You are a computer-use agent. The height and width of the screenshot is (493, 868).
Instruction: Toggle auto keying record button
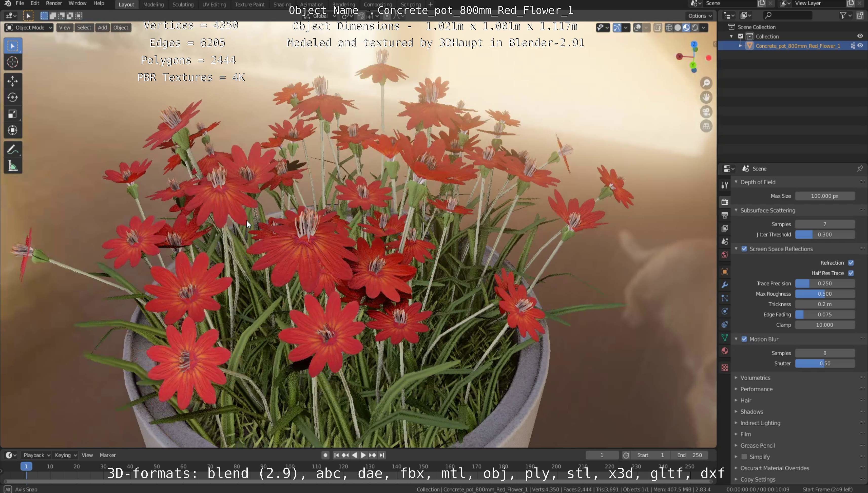pos(325,455)
